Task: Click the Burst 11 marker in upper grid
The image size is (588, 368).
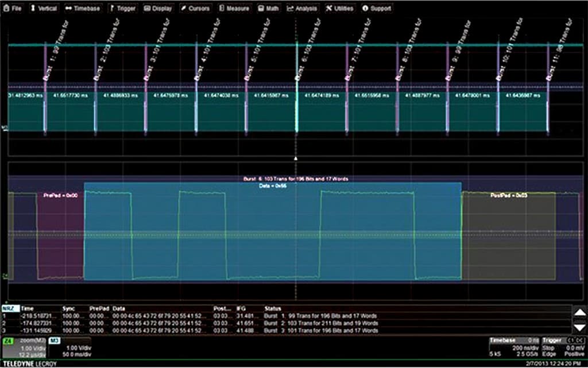Action: click(548, 88)
